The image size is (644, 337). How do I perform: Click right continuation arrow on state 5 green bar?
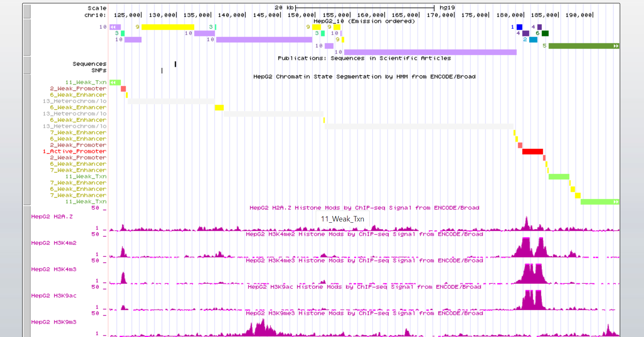coord(616,46)
